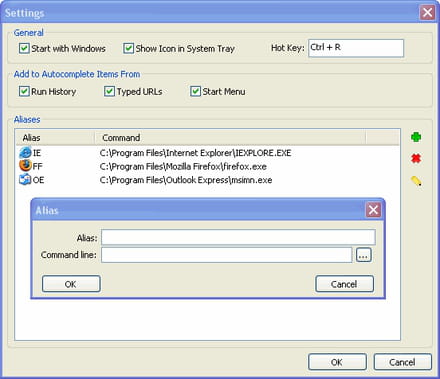Click the browse ellipsis button beside Command line
The width and height of the screenshot is (440, 379).
pyautogui.click(x=364, y=255)
